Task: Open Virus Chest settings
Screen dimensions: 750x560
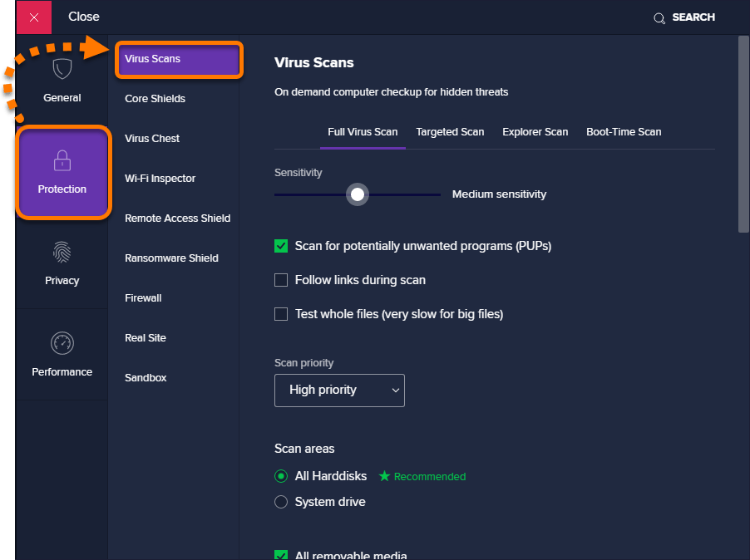Action: [x=152, y=139]
